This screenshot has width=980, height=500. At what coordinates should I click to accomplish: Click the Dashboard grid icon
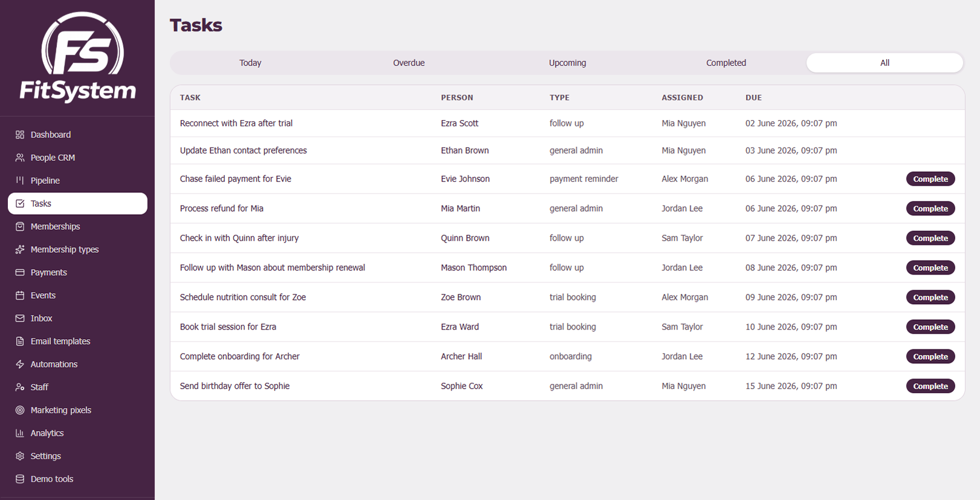(x=20, y=135)
